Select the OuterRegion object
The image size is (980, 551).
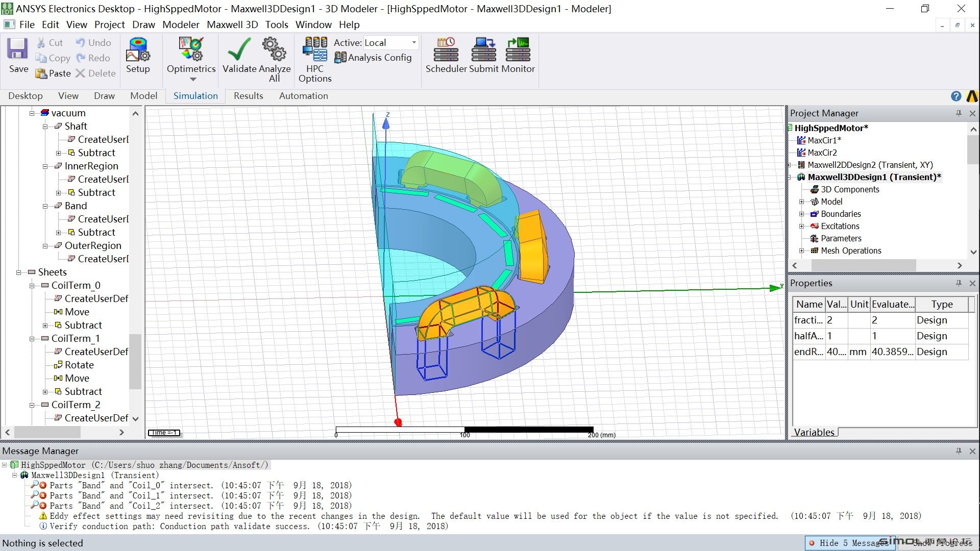tap(93, 246)
